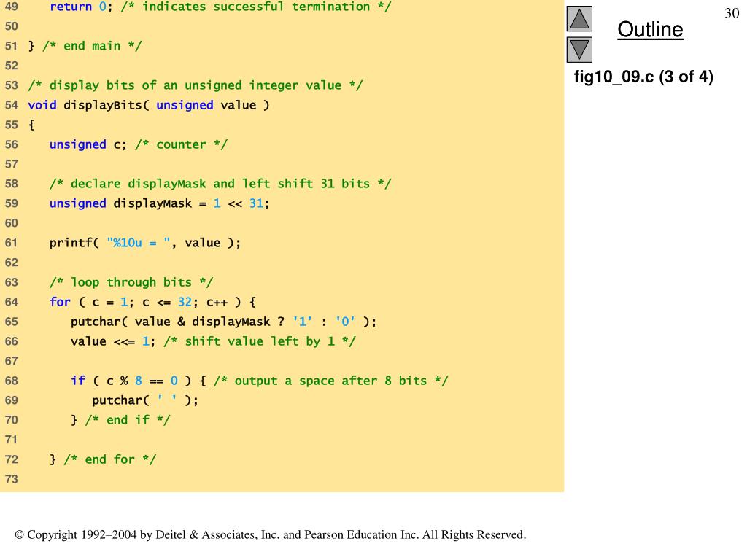
Task: Click slide page number 30
Action: tap(732, 13)
